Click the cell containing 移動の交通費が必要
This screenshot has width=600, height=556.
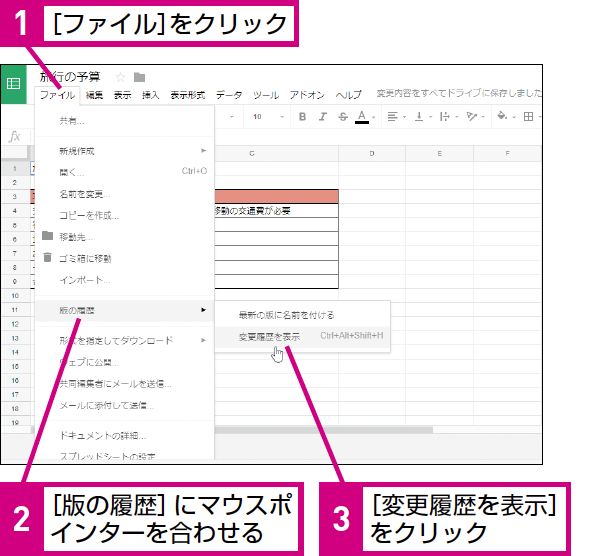point(276,211)
